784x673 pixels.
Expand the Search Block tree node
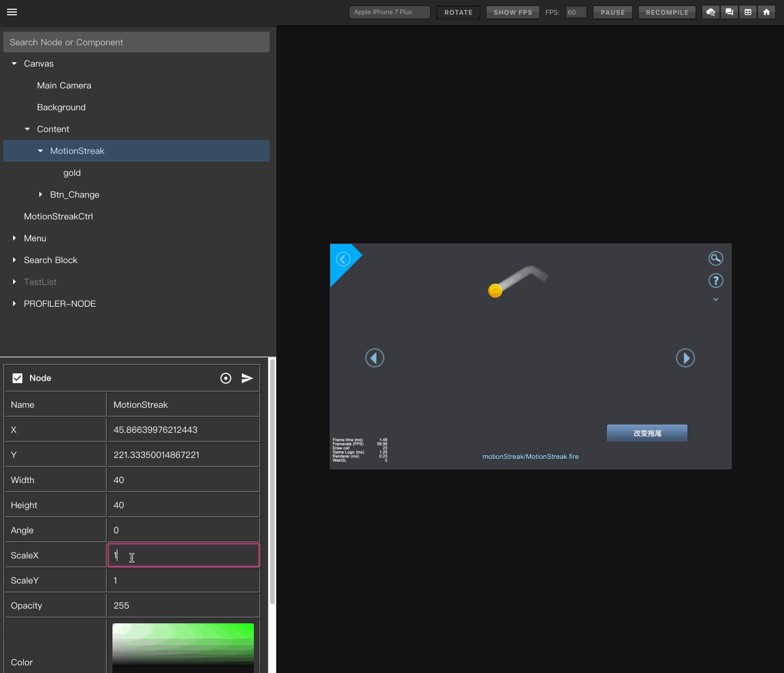(x=14, y=260)
